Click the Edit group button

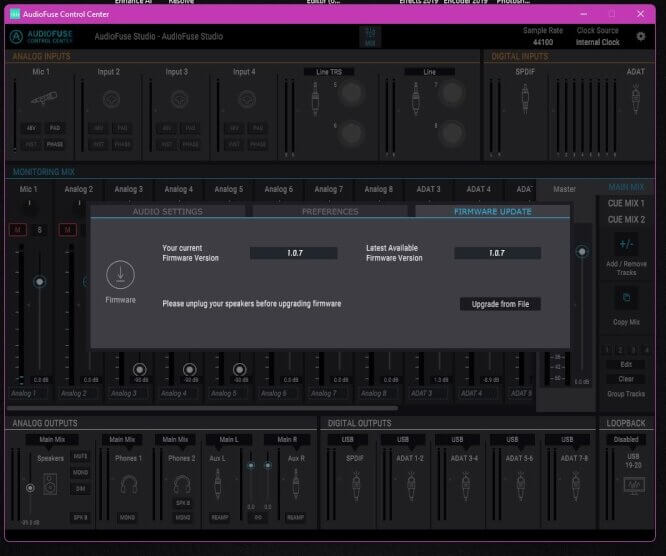coord(626,364)
